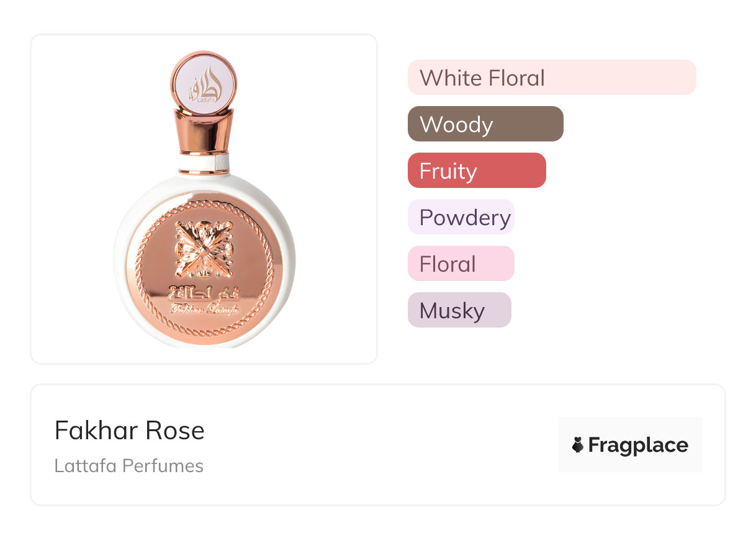Click the Fakhar Rose fragrance title
This screenshot has height=536, width=756.
click(x=129, y=431)
